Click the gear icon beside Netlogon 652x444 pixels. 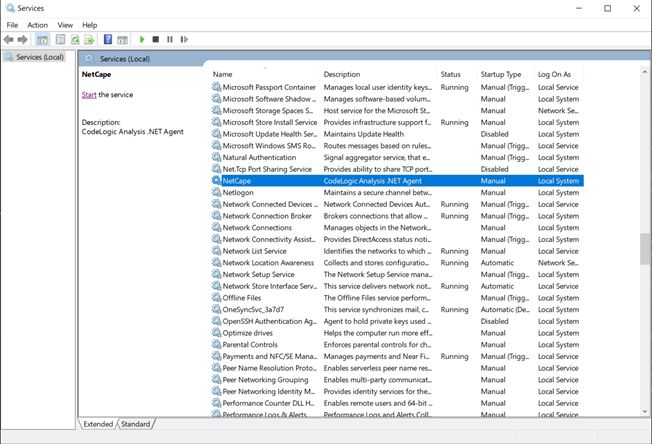point(216,192)
